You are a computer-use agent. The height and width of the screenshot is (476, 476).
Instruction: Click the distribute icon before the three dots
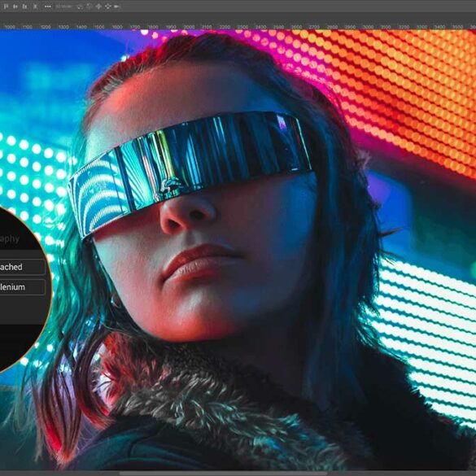tap(36, 7)
